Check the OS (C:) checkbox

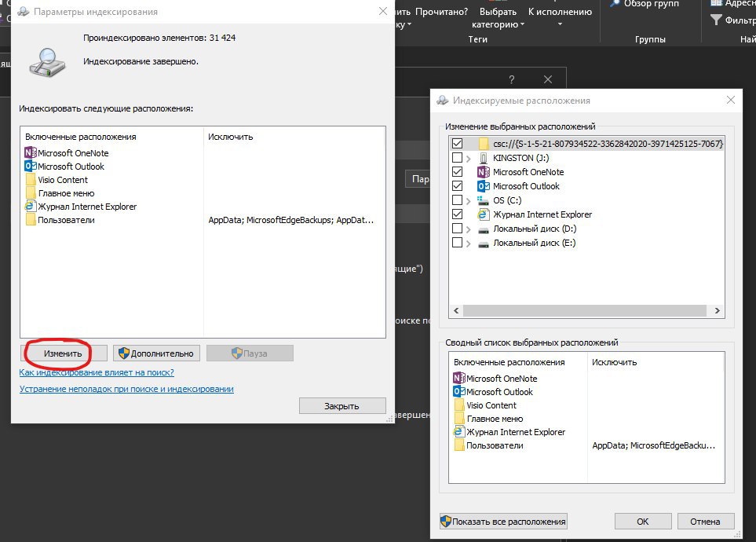(x=457, y=200)
